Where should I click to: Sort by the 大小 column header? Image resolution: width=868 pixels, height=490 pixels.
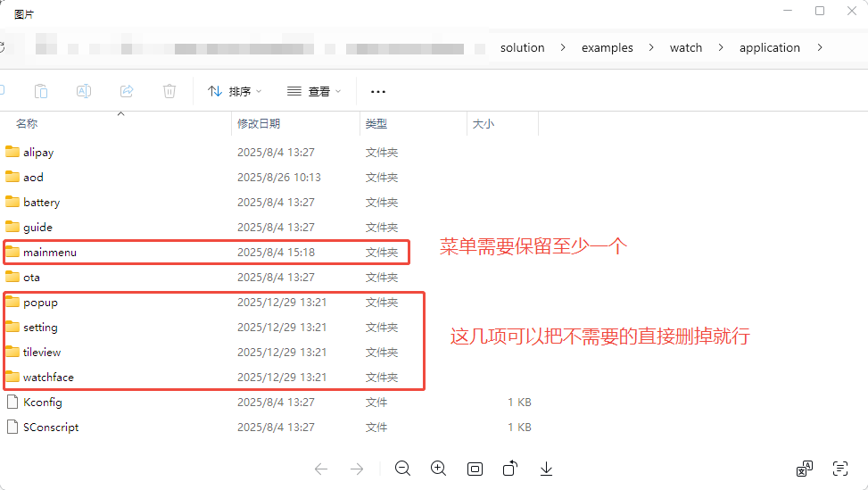(483, 124)
